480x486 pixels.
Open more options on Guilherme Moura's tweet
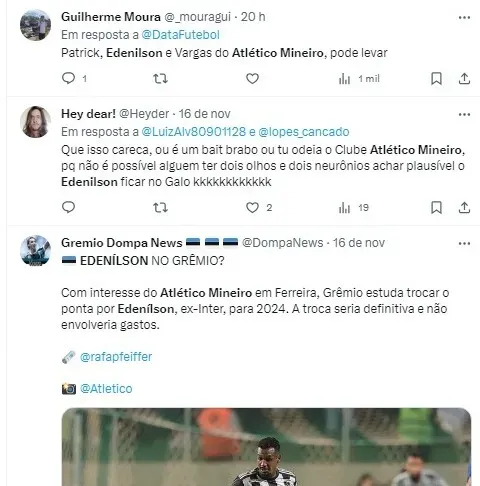[464, 17]
